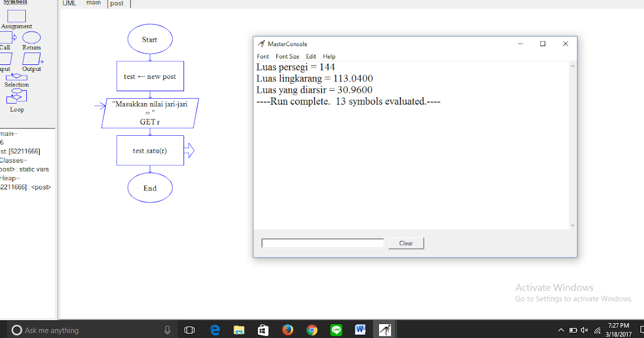Viewport: 644px width, 338px height.
Task: Open the Edit menu in MasterConsole
Action: [x=311, y=56]
